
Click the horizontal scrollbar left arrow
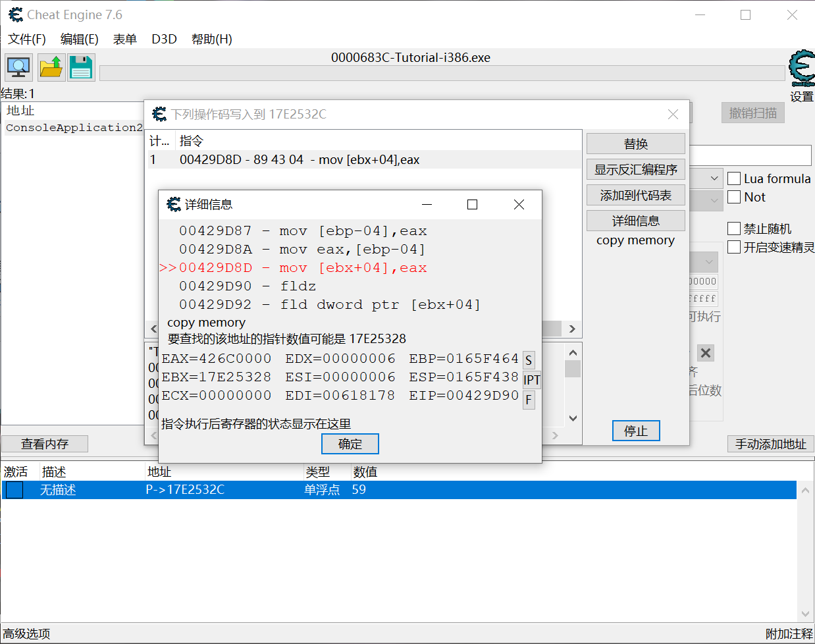click(153, 329)
